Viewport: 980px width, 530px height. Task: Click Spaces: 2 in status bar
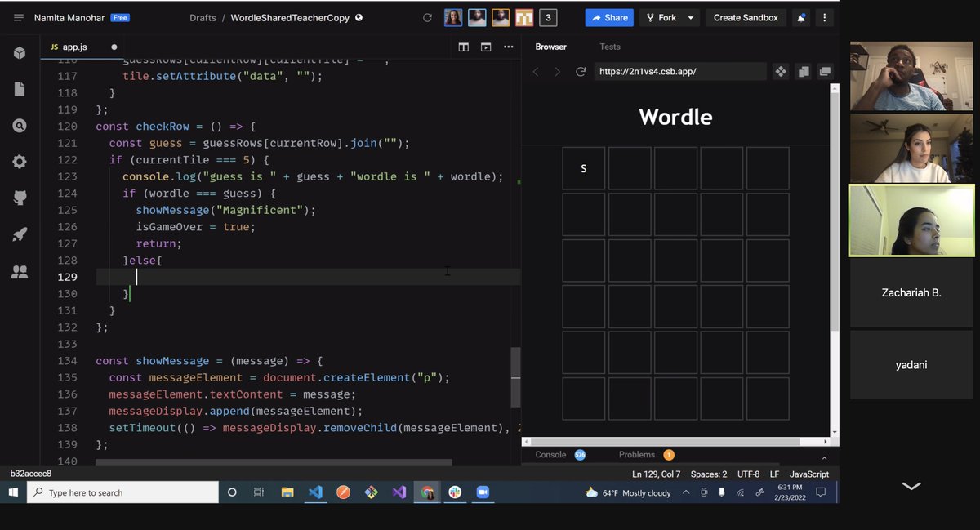(x=709, y=474)
